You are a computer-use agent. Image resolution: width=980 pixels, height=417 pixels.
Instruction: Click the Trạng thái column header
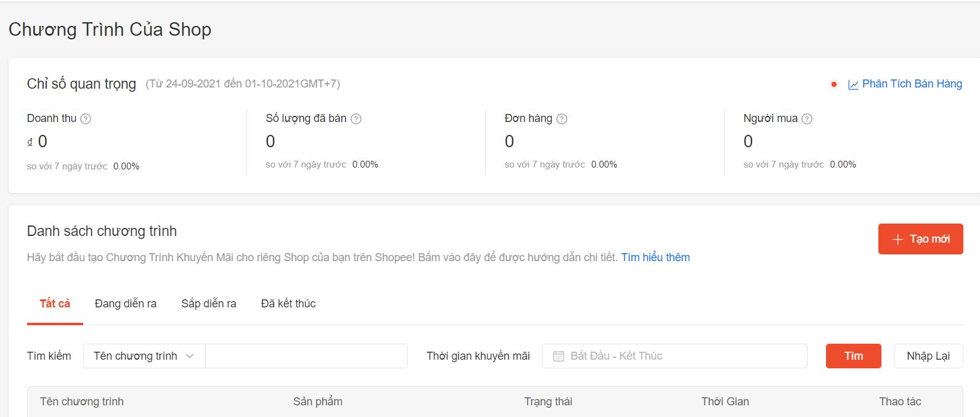(548, 402)
